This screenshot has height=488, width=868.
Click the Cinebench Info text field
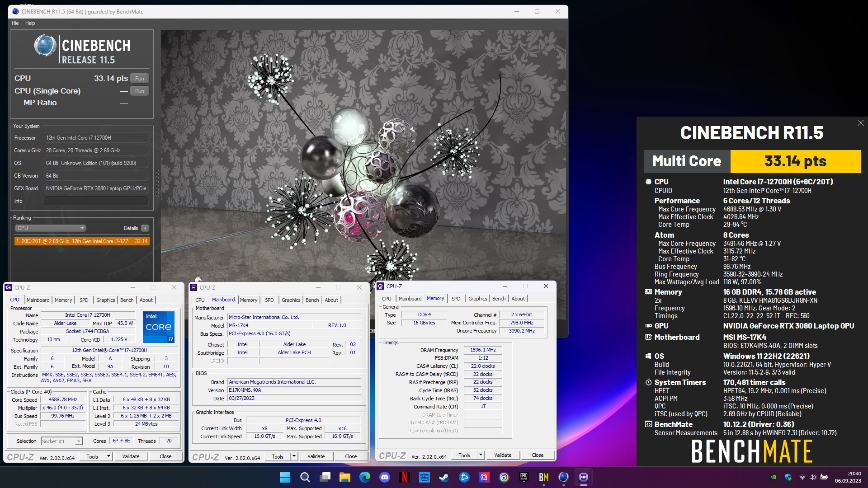click(x=96, y=201)
